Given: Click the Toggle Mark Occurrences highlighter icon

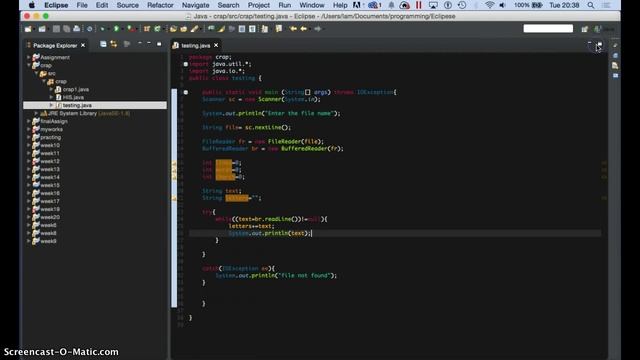Looking at the screenshot, I should pyautogui.click(x=221, y=29).
